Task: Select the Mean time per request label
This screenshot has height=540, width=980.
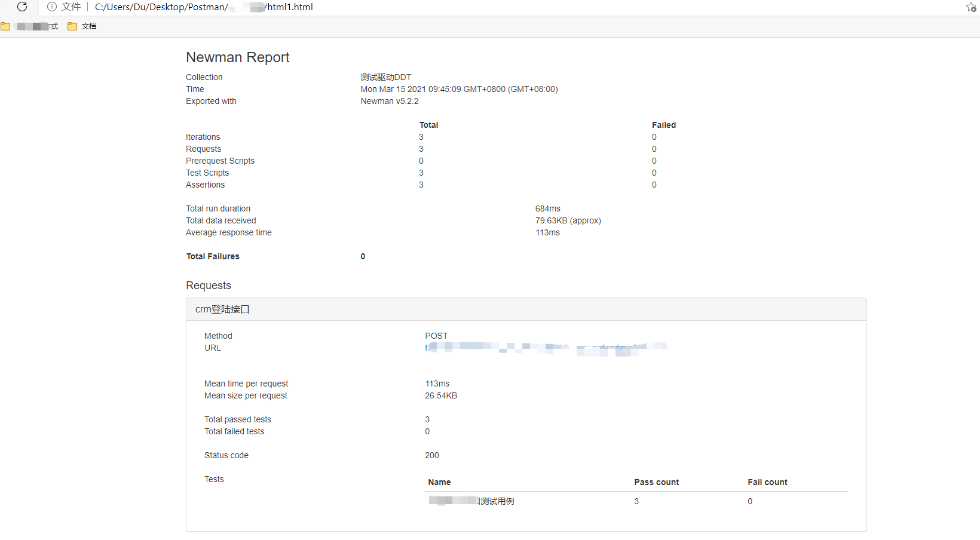Action: (246, 383)
